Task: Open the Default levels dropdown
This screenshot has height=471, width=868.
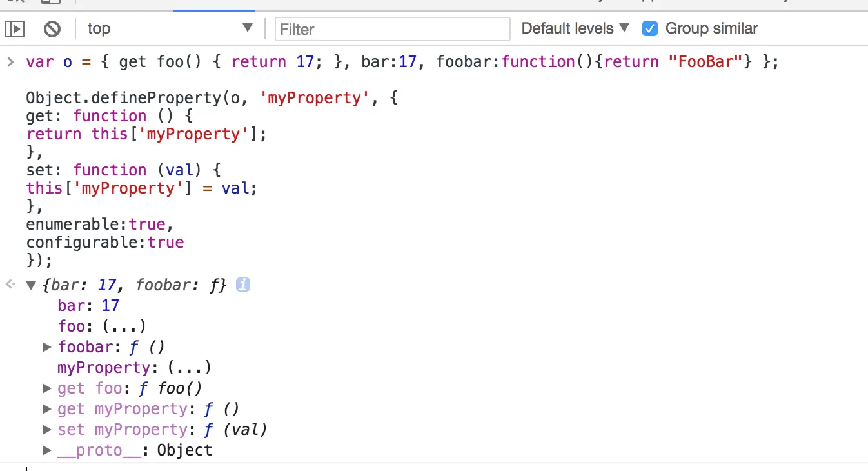Action: point(575,28)
